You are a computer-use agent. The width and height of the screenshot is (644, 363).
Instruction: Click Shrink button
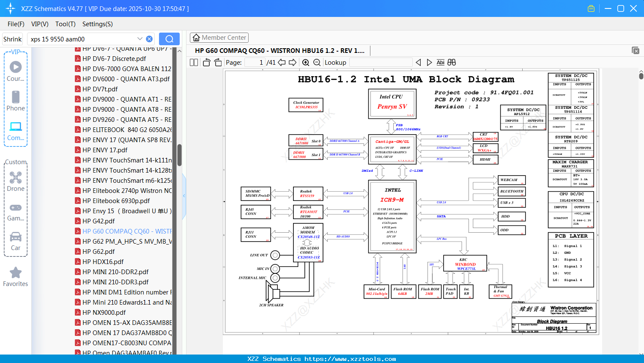tap(13, 39)
